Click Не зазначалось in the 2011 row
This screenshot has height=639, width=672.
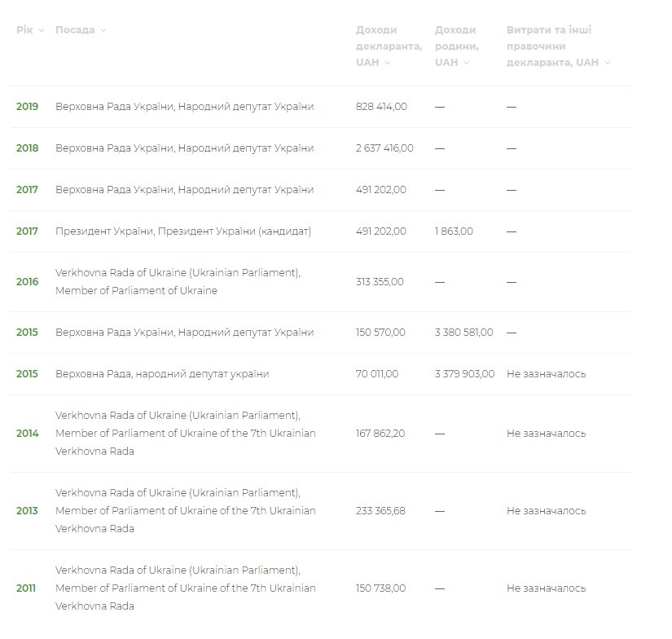tap(546, 588)
